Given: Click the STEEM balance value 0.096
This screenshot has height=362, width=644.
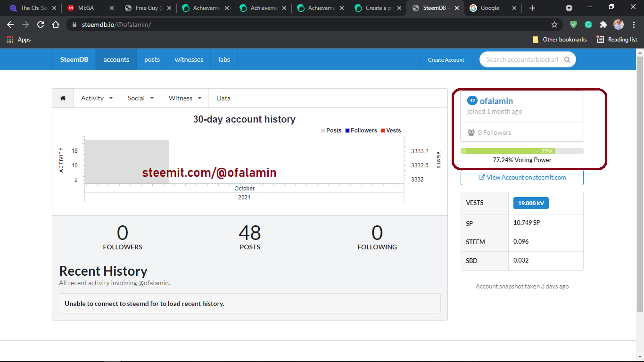Looking at the screenshot, I should pyautogui.click(x=521, y=241).
